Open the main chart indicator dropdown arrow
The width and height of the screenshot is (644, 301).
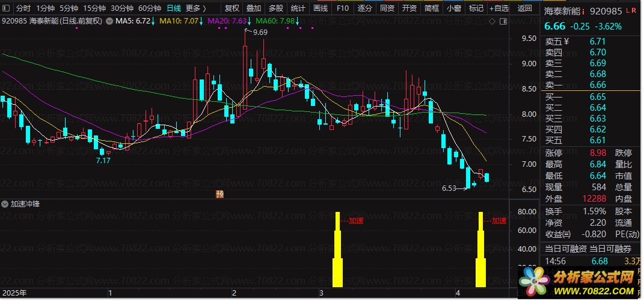pyautogui.click(x=109, y=22)
